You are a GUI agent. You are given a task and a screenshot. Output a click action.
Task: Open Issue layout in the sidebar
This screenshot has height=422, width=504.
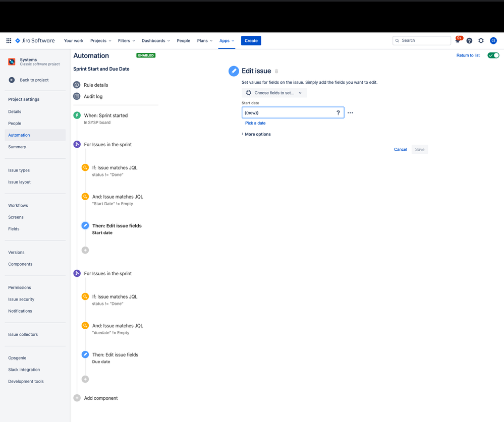[x=20, y=182]
